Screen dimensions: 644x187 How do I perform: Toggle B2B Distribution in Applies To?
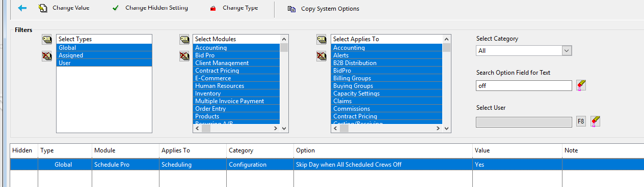(x=387, y=63)
